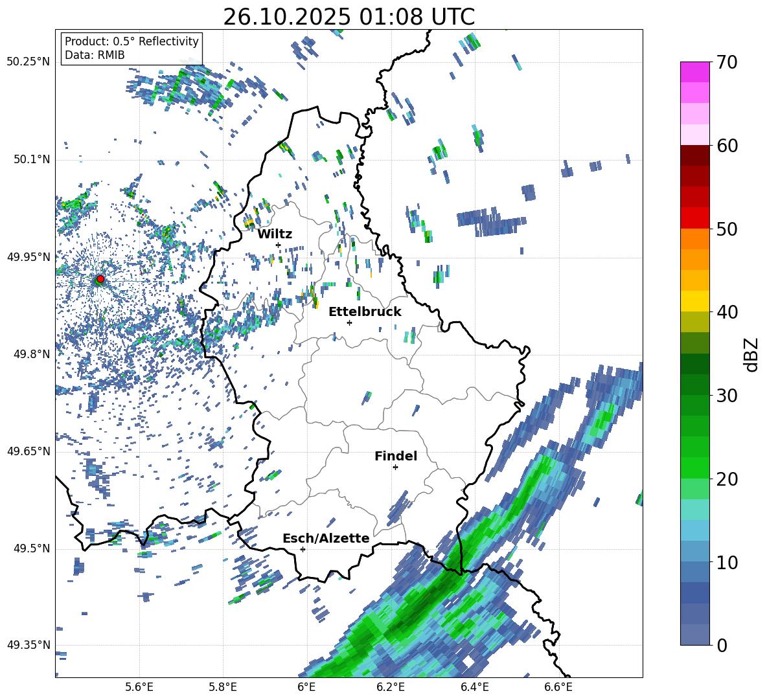Click the Data: RMIB text
Screen dimensions: 767x700
(x=95, y=55)
